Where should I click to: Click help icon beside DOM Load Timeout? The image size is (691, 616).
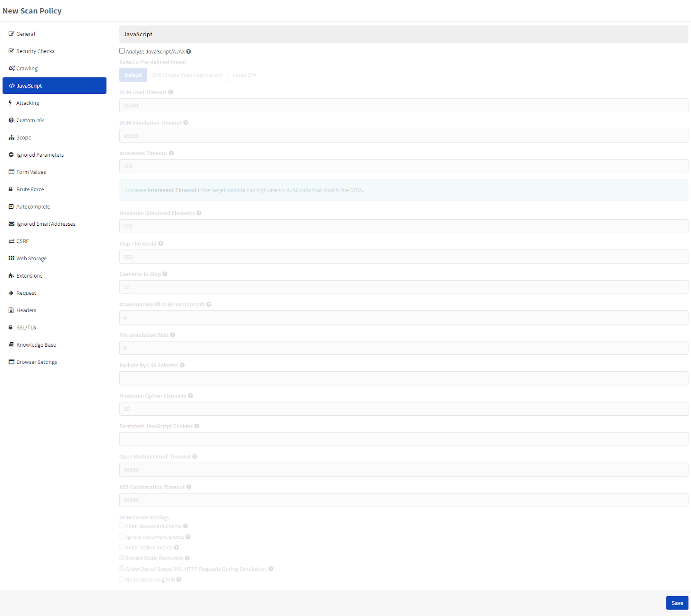(x=171, y=92)
